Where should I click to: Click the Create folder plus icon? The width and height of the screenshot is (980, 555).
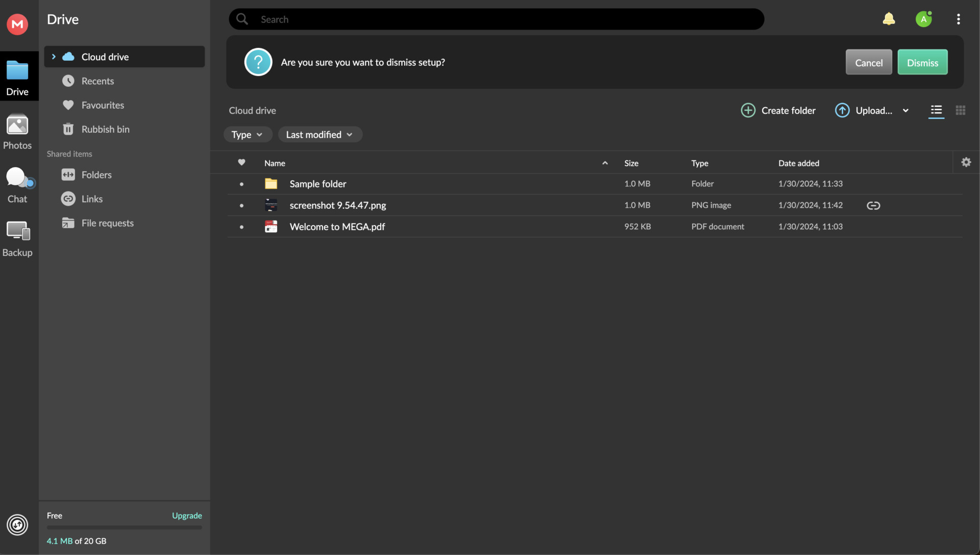click(x=748, y=110)
